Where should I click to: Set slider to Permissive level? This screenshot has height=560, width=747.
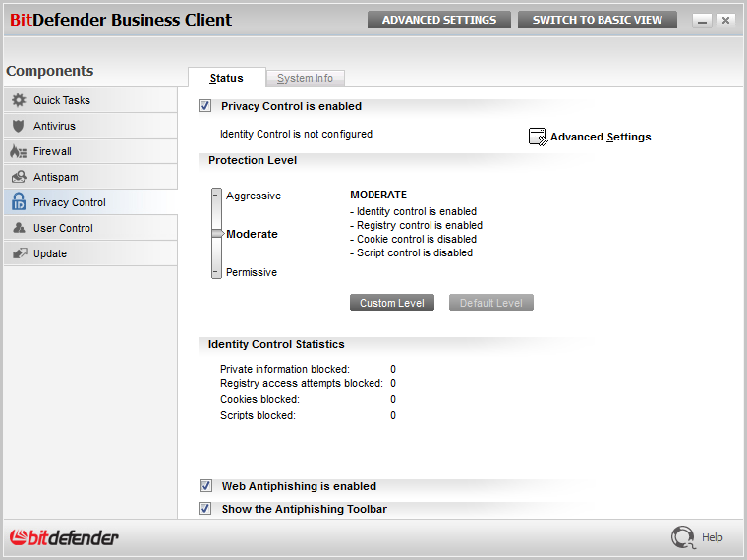[x=216, y=272]
